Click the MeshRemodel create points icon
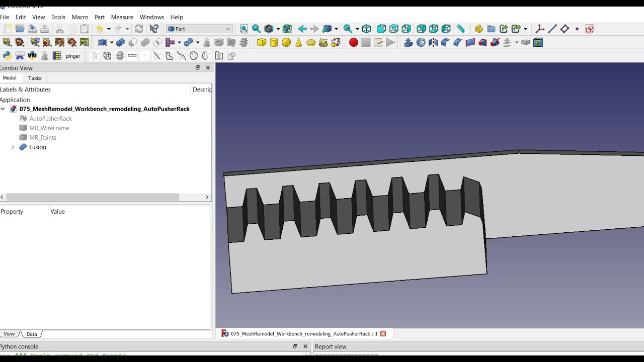The image size is (644, 362). pos(95,56)
